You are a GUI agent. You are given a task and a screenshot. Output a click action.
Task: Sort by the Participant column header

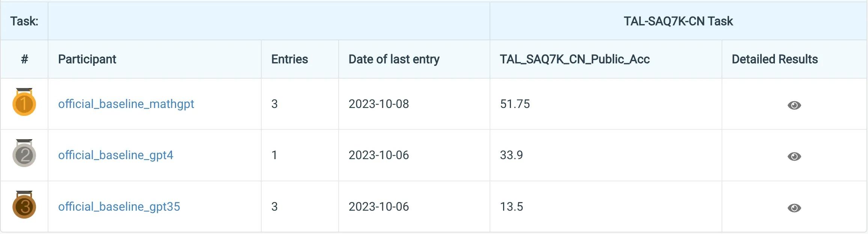[87, 59]
